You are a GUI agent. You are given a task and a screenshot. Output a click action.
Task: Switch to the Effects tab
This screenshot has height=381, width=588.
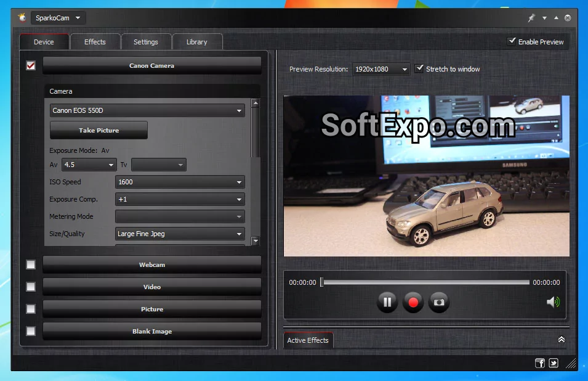(95, 41)
